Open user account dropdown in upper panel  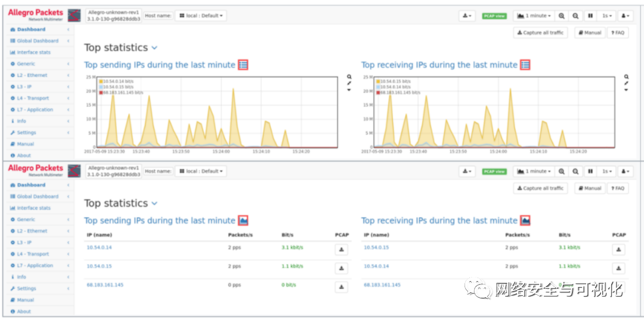[626, 15]
